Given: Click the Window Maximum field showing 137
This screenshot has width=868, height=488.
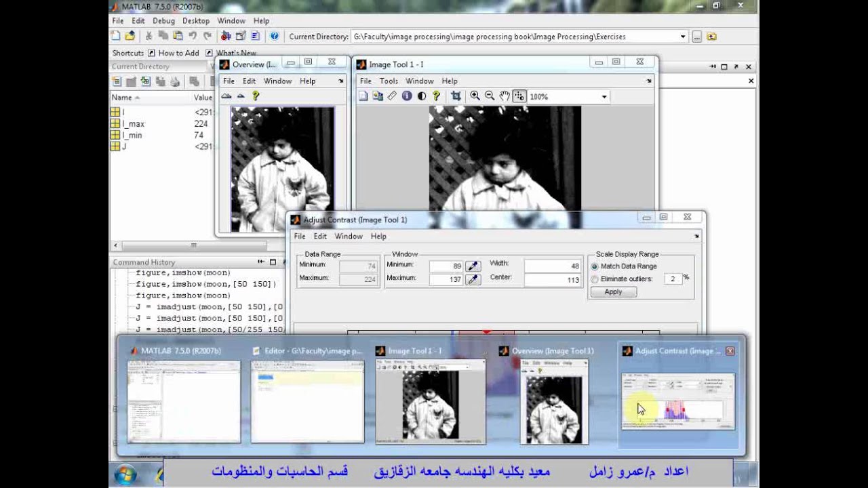Looking at the screenshot, I should [x=446, y=279].
